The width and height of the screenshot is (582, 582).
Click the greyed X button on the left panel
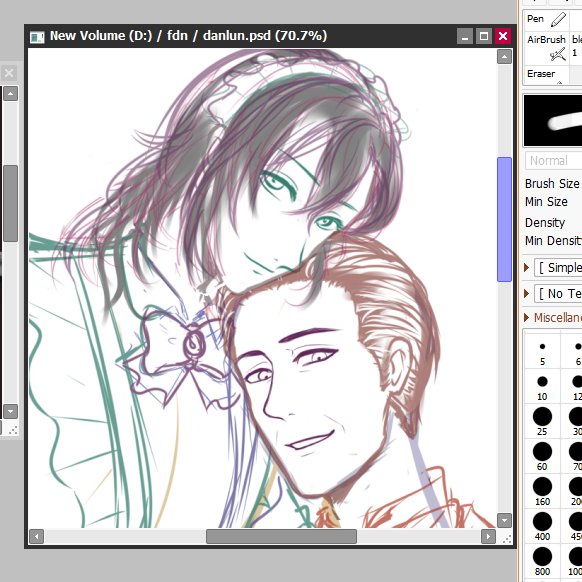point(9,73)
